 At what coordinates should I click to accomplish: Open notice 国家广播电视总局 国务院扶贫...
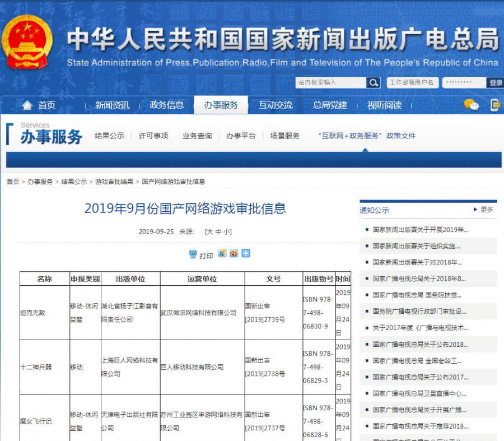click(x=417, y=295)
